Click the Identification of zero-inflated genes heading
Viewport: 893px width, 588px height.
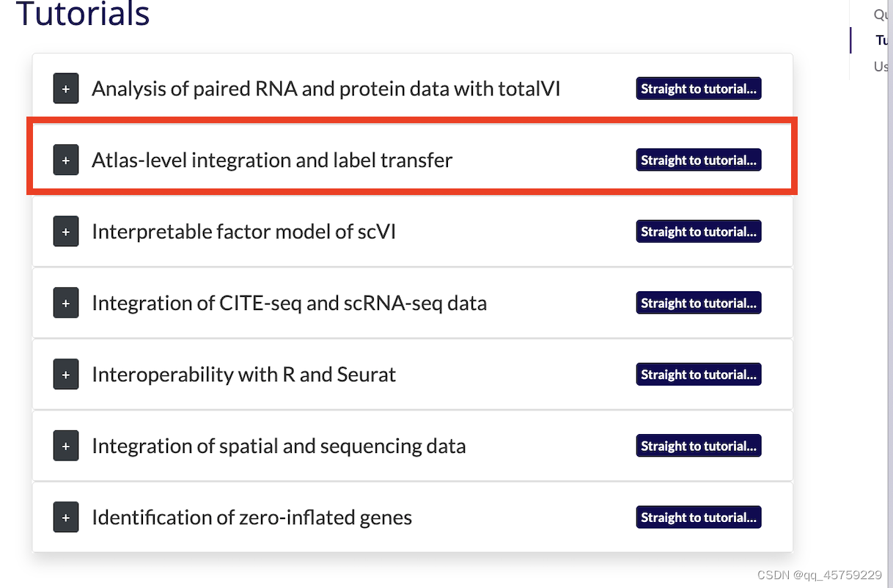tap(251, 518)
